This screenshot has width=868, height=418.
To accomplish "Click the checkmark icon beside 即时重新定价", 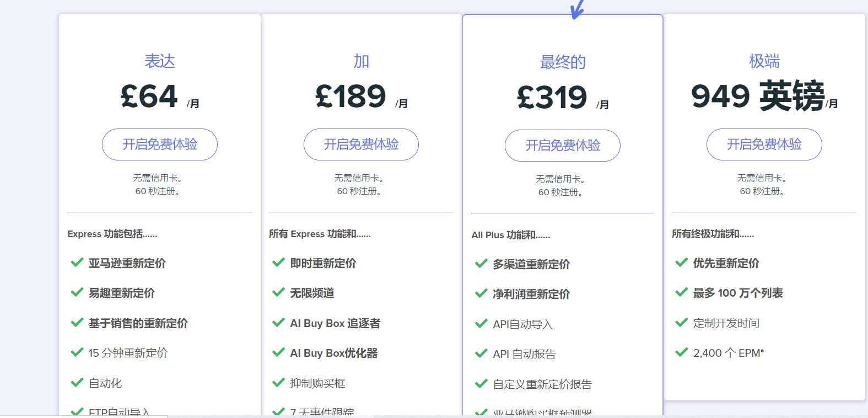I will 279,262.
